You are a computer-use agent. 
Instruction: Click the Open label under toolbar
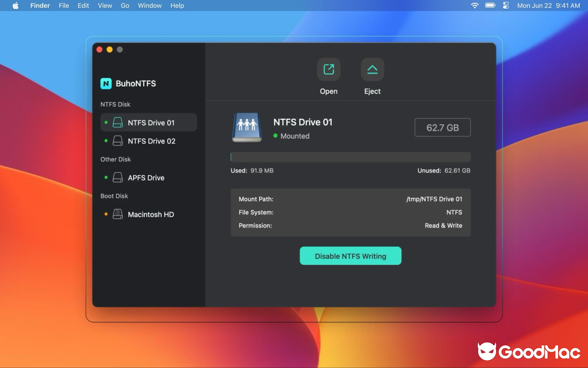[x=328, y=91]
